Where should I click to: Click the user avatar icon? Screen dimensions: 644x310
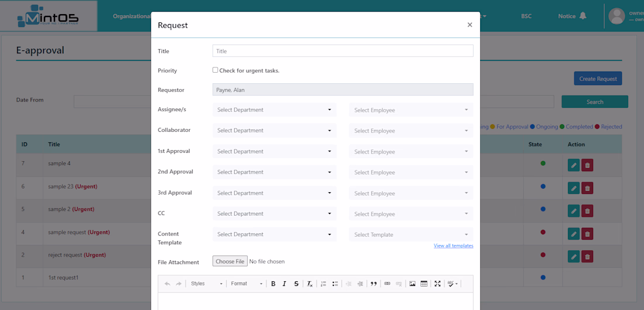[616, 16]
